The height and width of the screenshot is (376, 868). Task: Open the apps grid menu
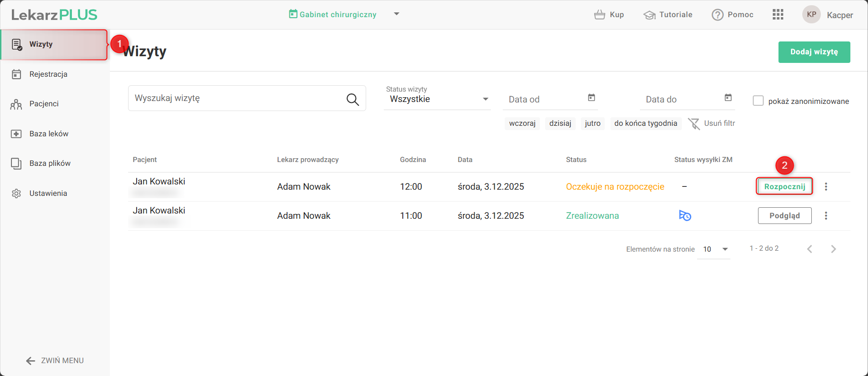(778, 15)
